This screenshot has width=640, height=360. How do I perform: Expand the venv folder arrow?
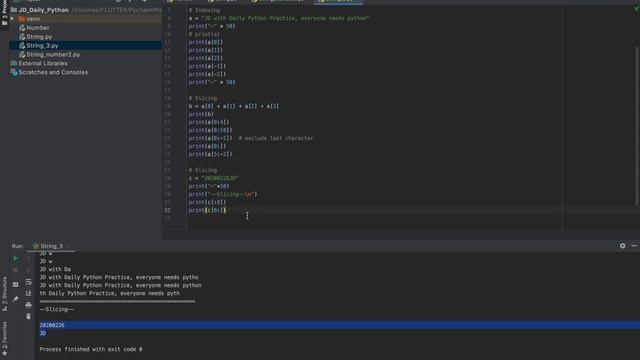pos(12,19)
